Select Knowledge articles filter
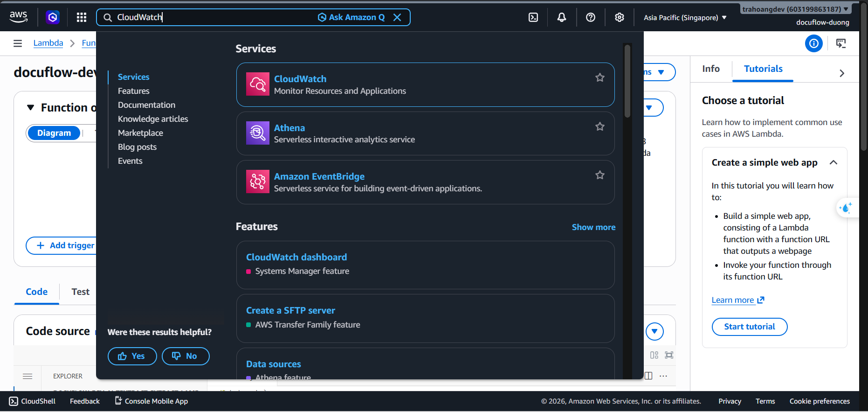This screenshot has width=868, height=412. pyautogui.click(x=153, y=119)
